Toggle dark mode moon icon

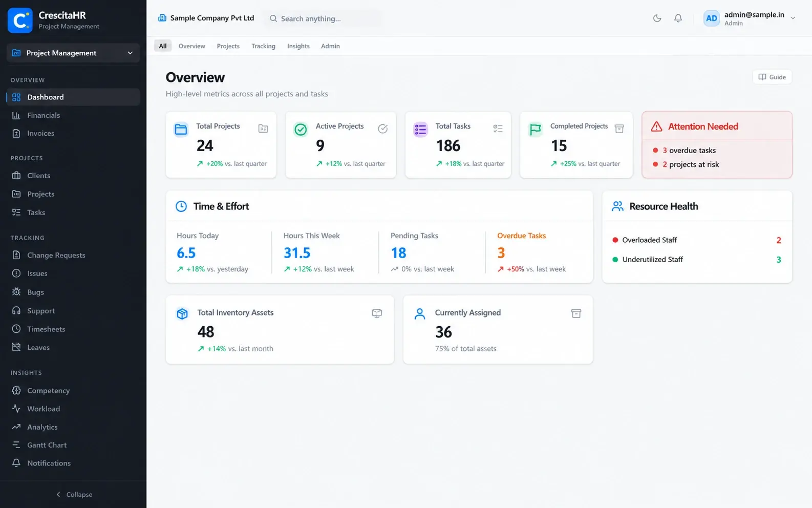point(657,18)
